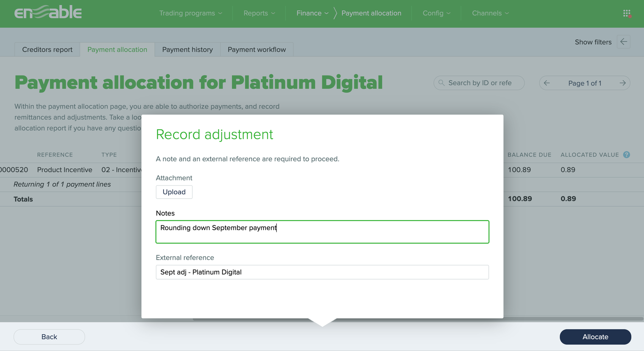
Task: Click the collapse filters arrow icon
Action: pos(624,42)
